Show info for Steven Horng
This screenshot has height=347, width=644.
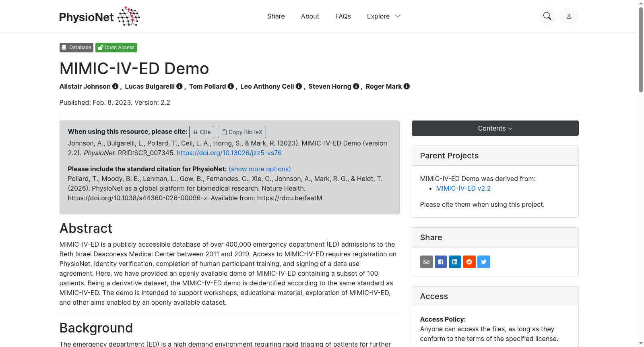click(x=356, y=86)
